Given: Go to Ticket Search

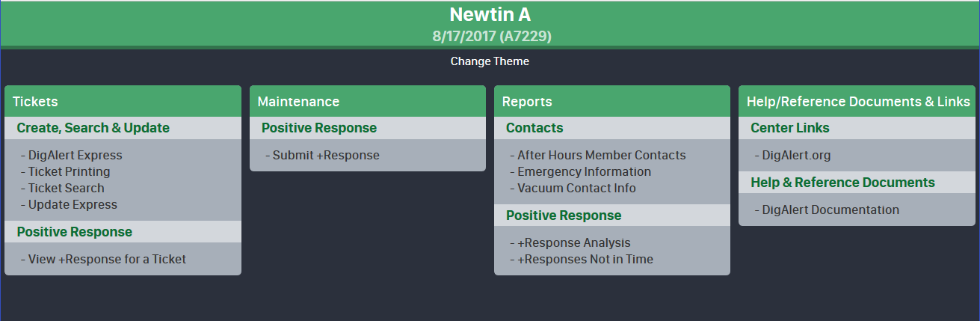Looking at the screenshot, I should (x=66, y=189).
